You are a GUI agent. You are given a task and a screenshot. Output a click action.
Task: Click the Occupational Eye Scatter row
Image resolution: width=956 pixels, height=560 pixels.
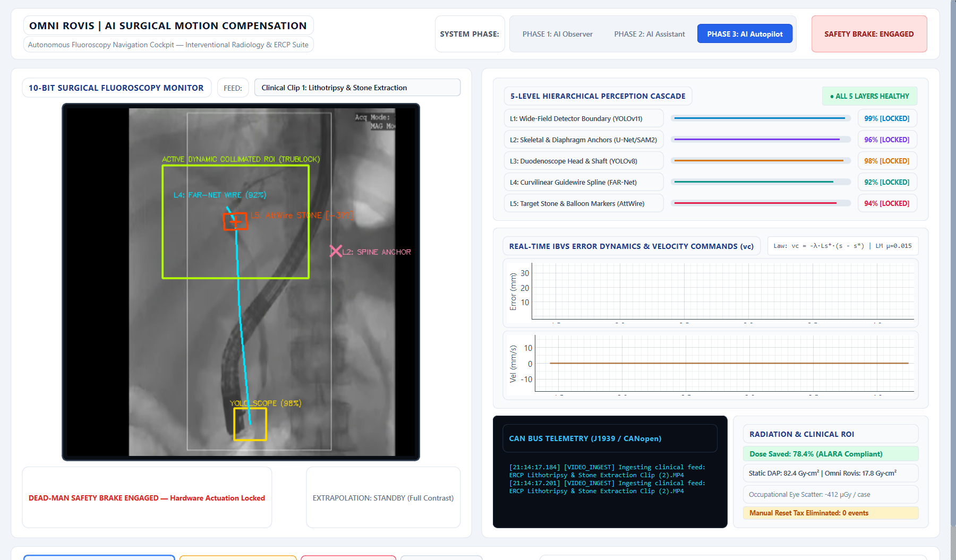point(831,494)
